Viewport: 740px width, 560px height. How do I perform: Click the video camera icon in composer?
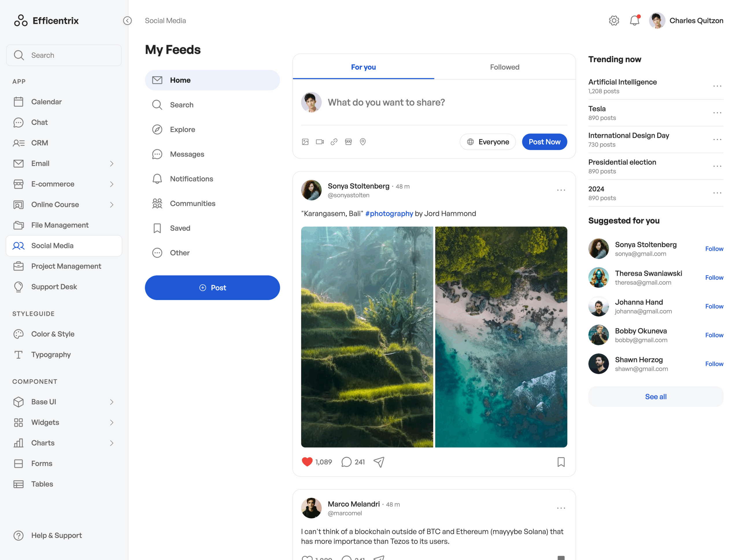tap(319, 142)
